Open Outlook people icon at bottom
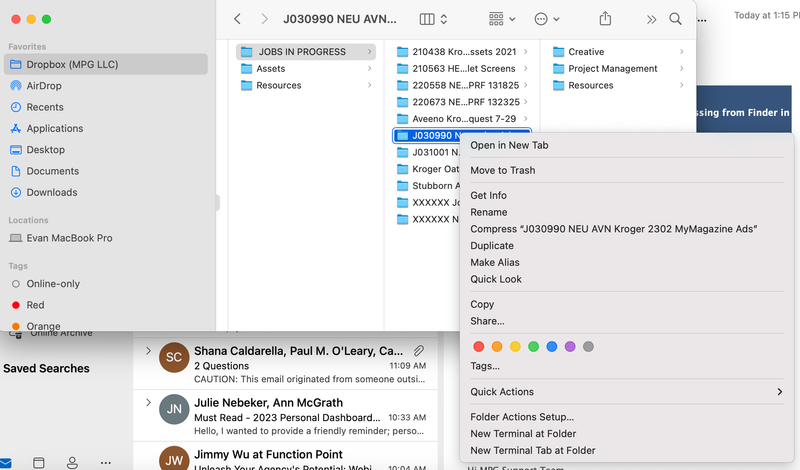 pyautogui.click(x=72, y=462)
